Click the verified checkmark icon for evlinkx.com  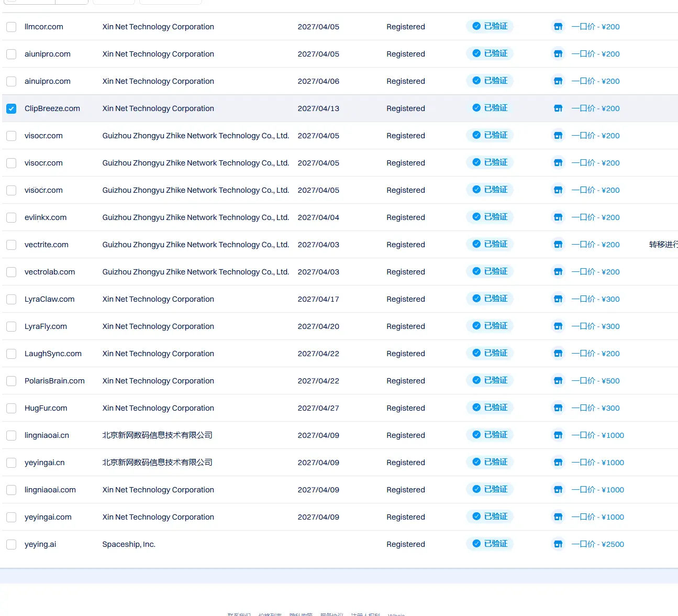(x=476, y=217)
